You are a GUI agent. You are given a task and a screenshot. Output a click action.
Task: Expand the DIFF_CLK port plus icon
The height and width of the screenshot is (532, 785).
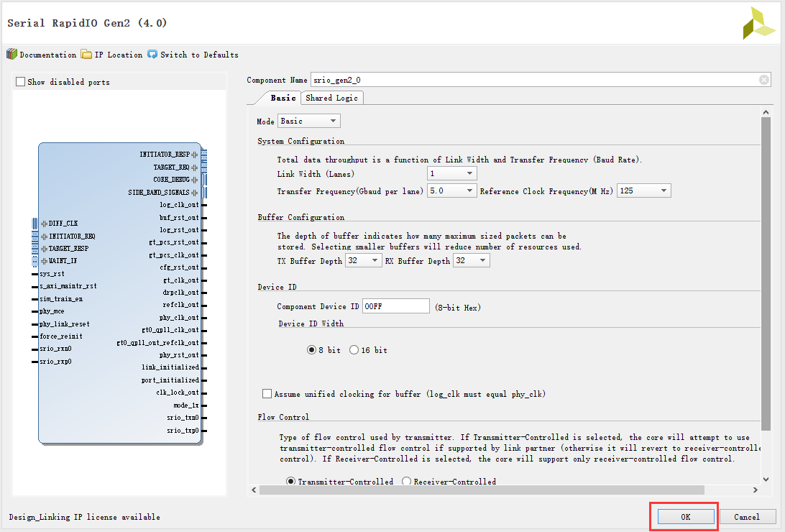click(x=44, y=223)
